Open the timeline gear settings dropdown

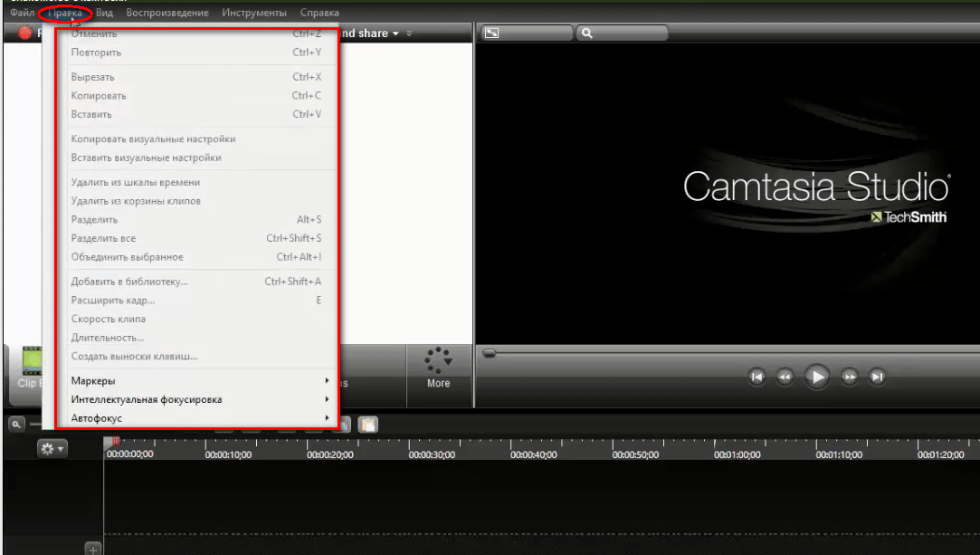51,448
